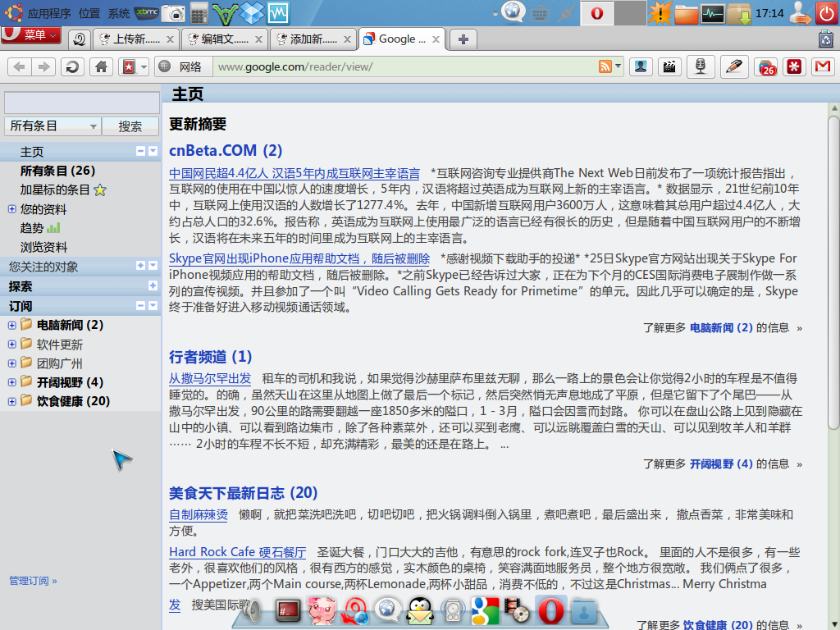Click the Gmail icon in browser toolbar
Screen dimensions: 840x630
(821, 67)
